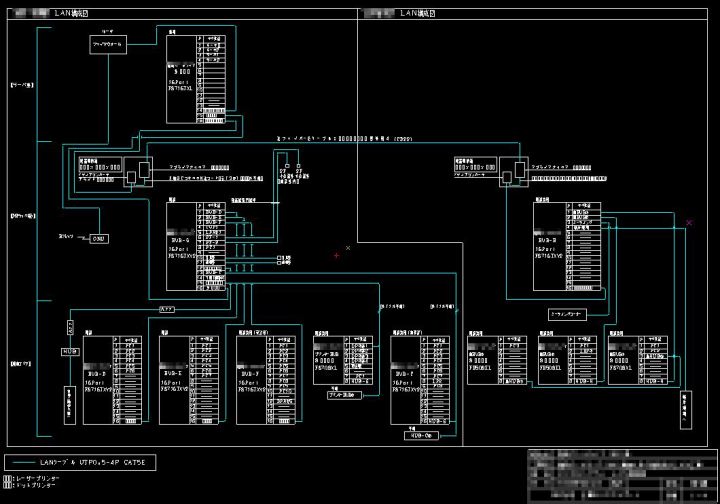Image resolution: width=720 pixels, height=504 pixels.
Task: Select the HUB box on the left side
Action: tap(70, 352)
